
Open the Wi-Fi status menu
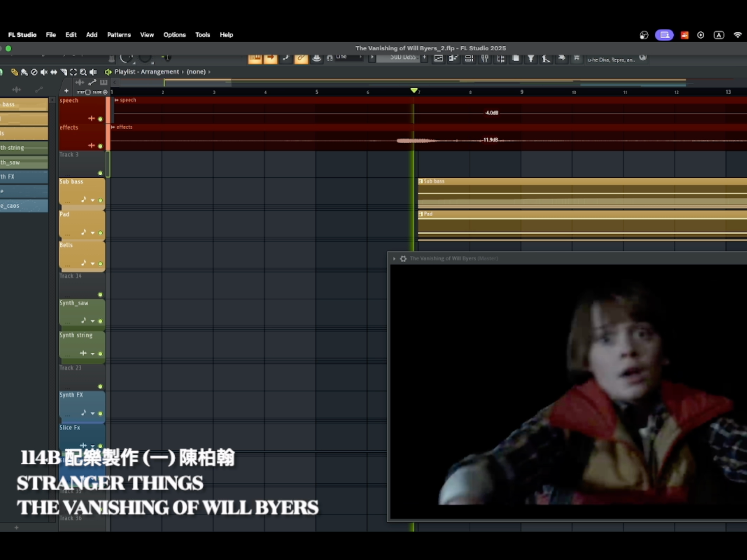[738, 35]
